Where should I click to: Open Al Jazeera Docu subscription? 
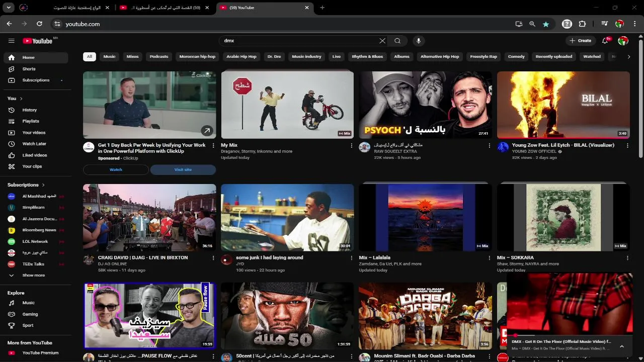click(35, 219)
